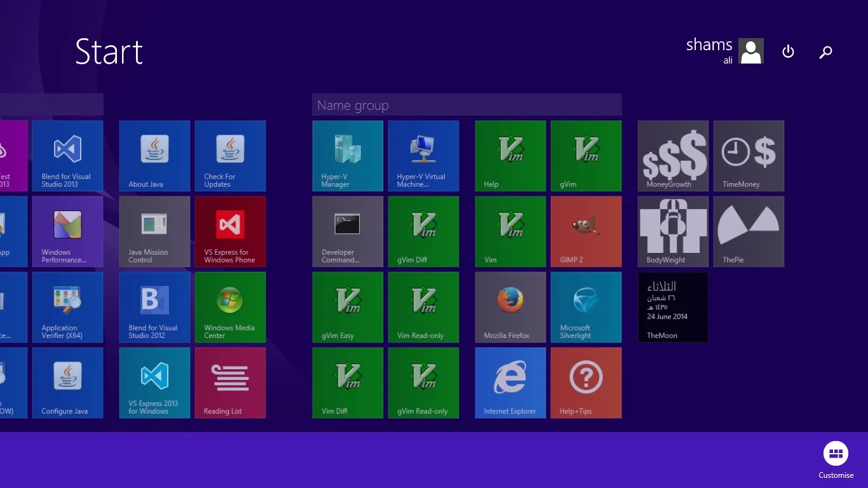Open the Microsoft Silverlight tile
868x488 pixels.
(x=586, y=307)
